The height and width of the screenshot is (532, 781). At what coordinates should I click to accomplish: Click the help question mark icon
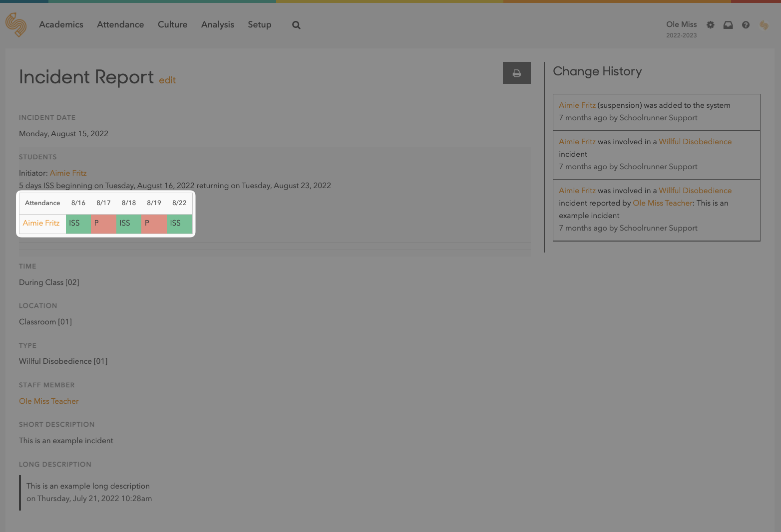(x=746, y=25)
